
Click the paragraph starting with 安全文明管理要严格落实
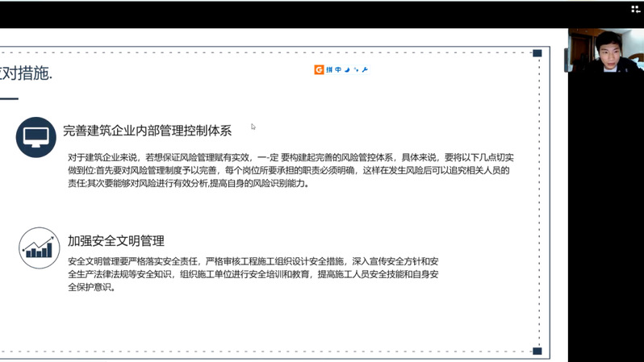253,274
